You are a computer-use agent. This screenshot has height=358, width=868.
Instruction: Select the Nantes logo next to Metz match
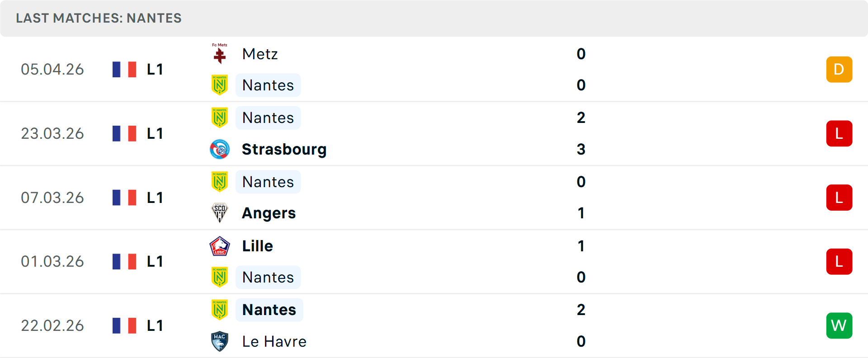[220, 85]
